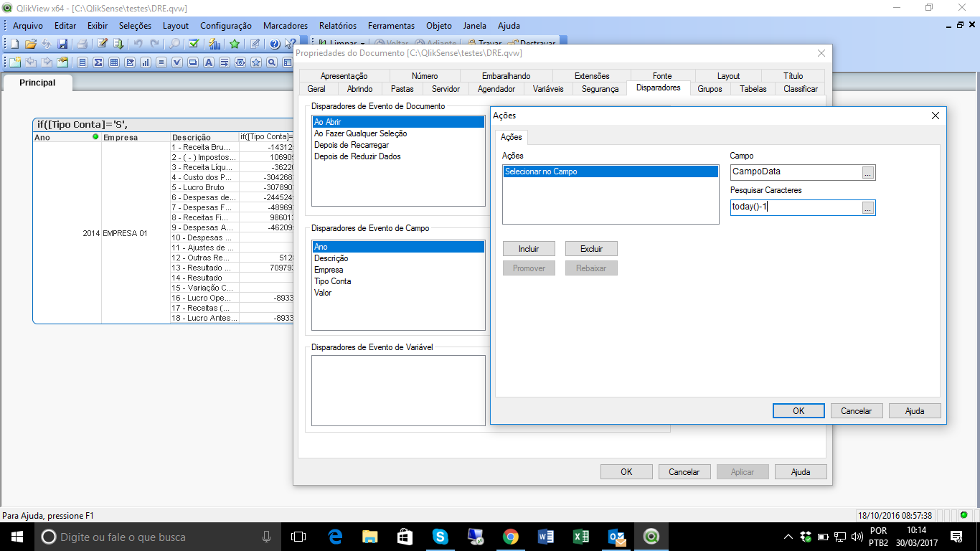Open the field browse button next to CampoData

pyautogui.click(x=868, y=172)
